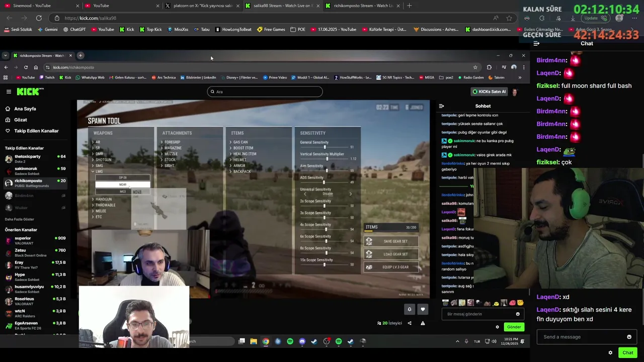The image size is (644, 362).
Task: Click the profile avatar on Kick header
Action: pyautogui.click(x=514, y=92)
